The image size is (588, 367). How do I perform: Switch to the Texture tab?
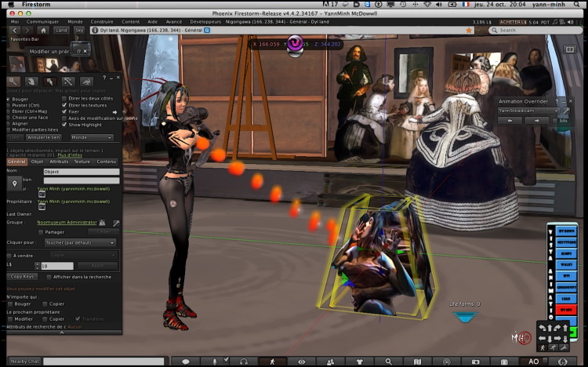pos(82,162)
